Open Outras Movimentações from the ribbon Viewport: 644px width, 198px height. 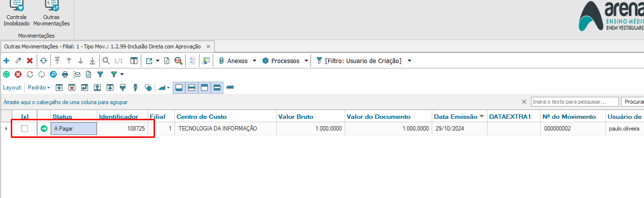click(55, 14)
